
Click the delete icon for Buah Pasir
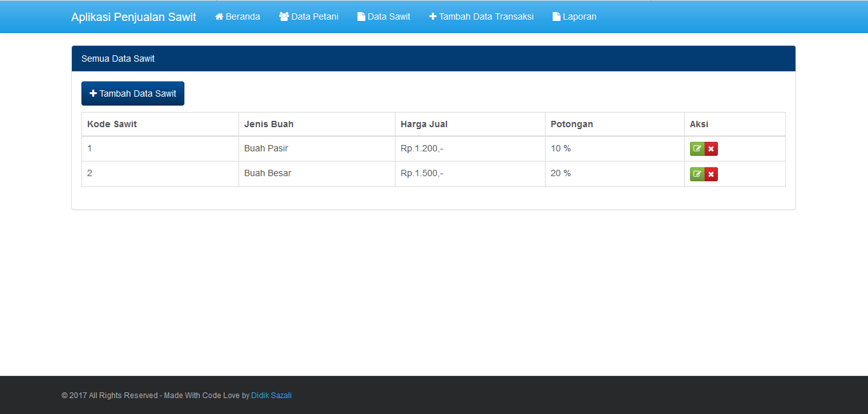711,148
